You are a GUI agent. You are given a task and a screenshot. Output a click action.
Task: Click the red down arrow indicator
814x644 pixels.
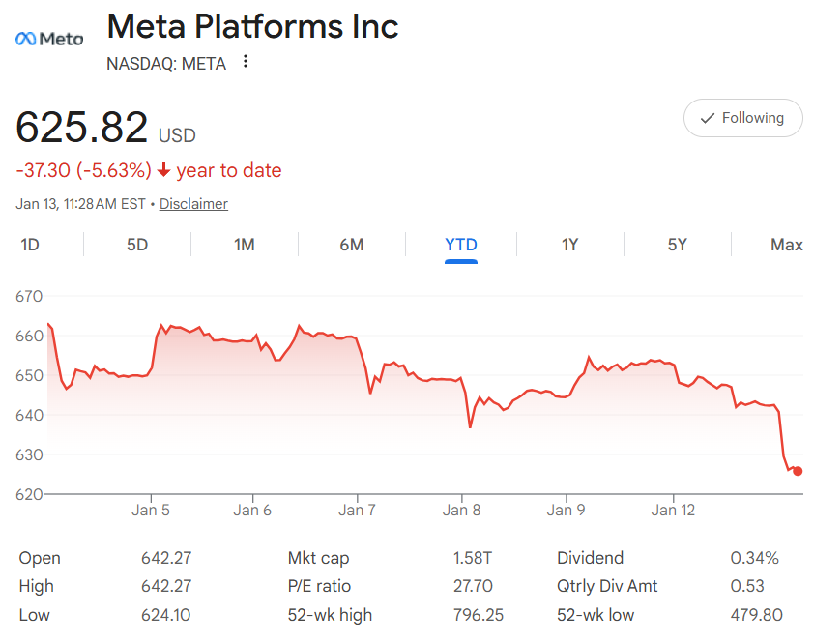click(163, 170)
